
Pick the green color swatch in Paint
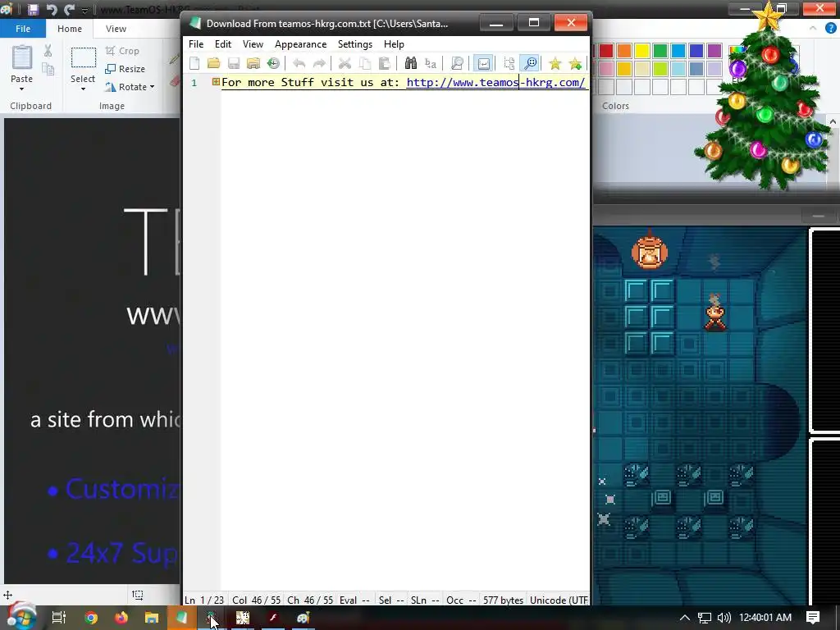click(x=660, y=50)
